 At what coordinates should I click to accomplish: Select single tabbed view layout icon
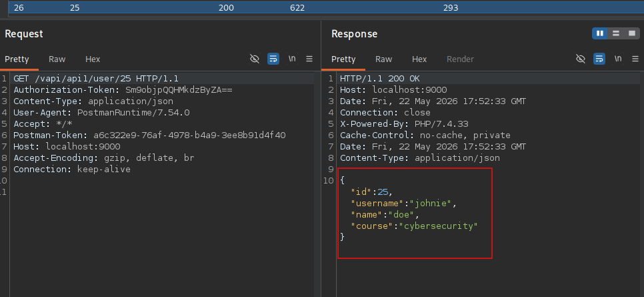coord(632,34)
